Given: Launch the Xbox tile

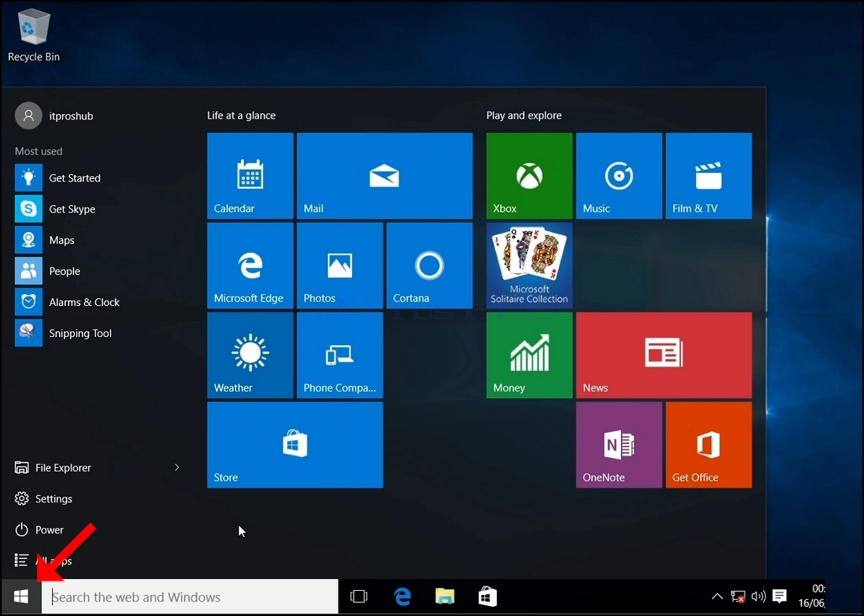Looking at the screenshot, I should pyautogui.click(x=529, y=176).
